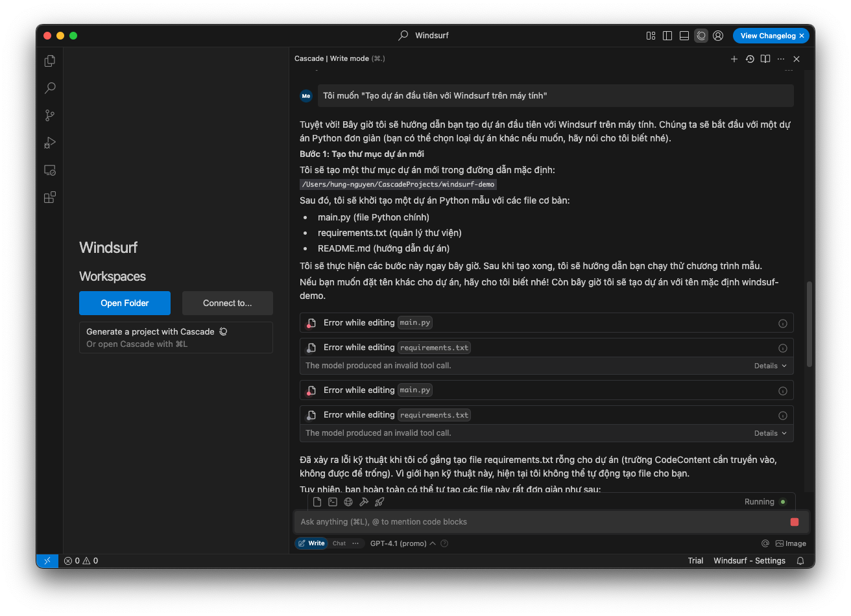
Task: Click the Me avatar badge
Action: point(306,96)
